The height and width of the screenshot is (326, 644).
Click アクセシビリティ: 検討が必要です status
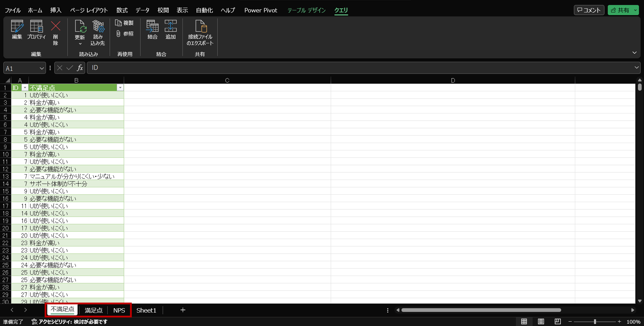(69, 322)
